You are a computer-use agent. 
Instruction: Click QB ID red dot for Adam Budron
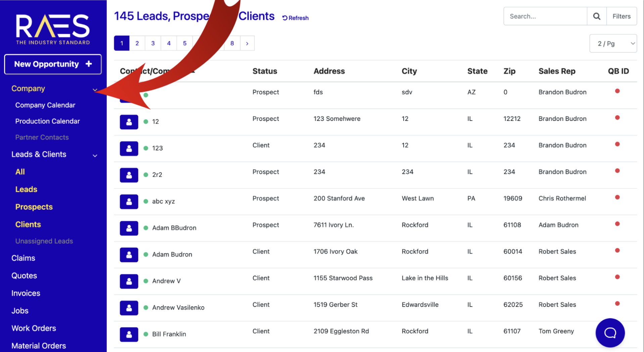point(617,250)
